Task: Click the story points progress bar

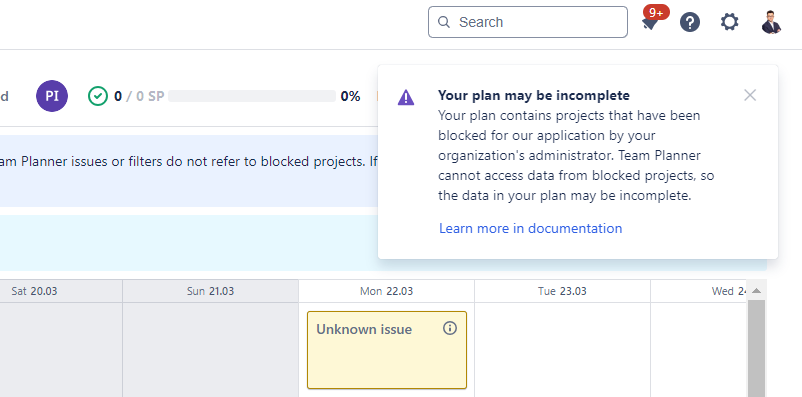Action: (252, 96)
